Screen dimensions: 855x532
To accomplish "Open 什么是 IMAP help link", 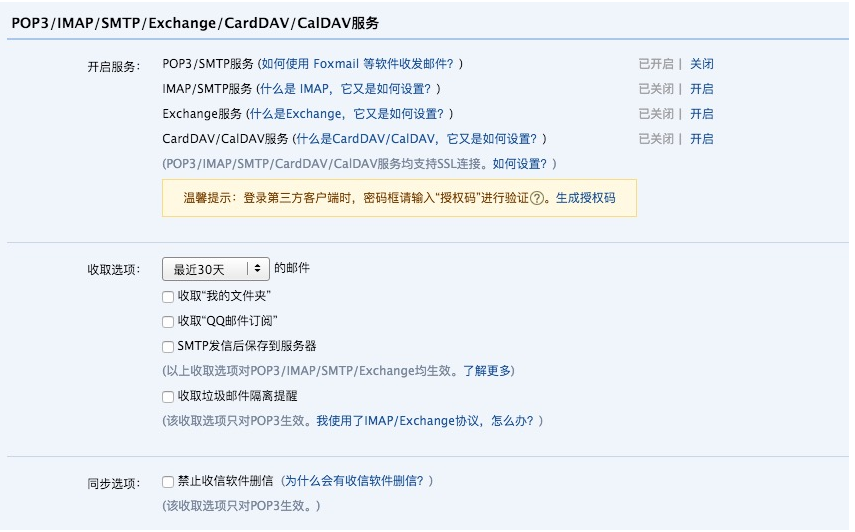I will click(x=346, y=89).
